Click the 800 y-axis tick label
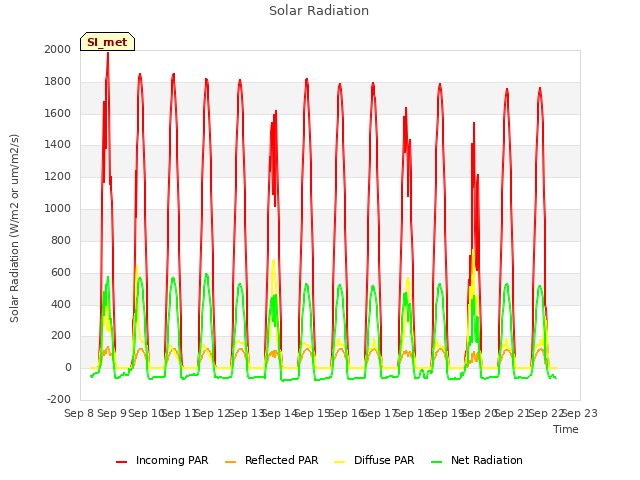Viewport: 640px width, 480px height. click(61, 240)
